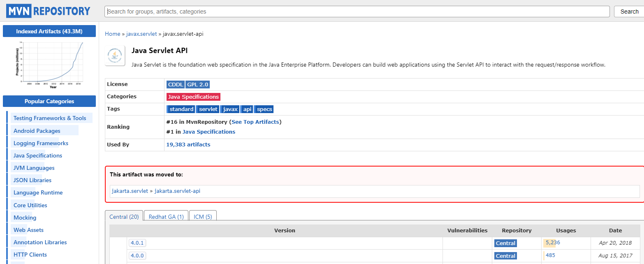Screen dimensions: 644x264
Task: Switch to the ICM (5) tab
Action: [x=203, y=216]
